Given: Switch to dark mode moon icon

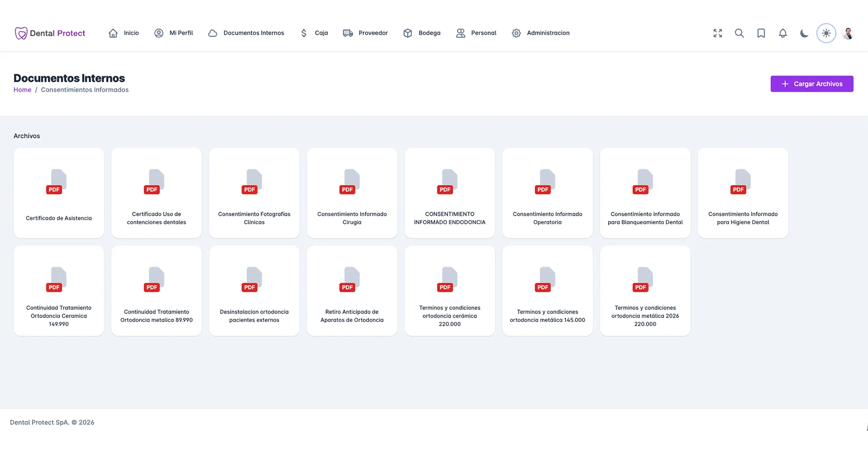Looking at the screenshot, I should [804, 33].
